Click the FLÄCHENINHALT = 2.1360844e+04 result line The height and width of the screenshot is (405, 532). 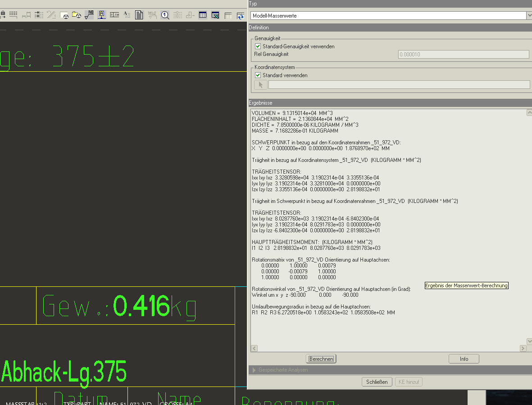point(300,119)
